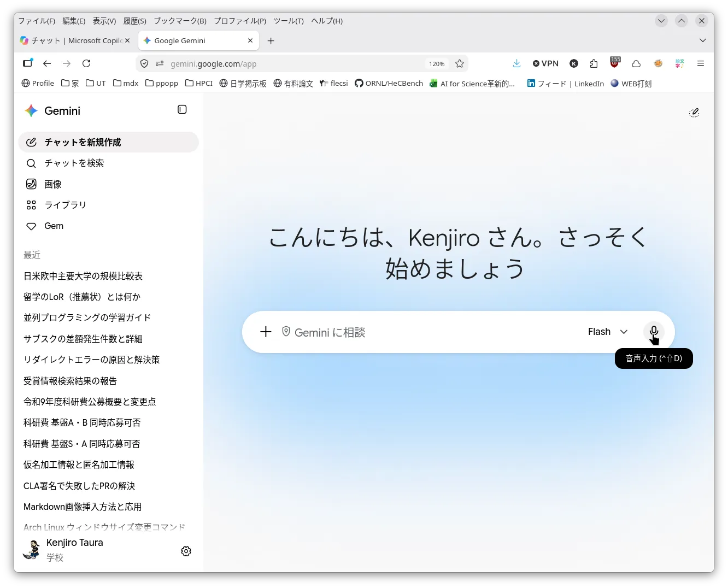Open chat サブスクの差額発生件数と詳細
728x588 pixels.
tap(83, 339)
